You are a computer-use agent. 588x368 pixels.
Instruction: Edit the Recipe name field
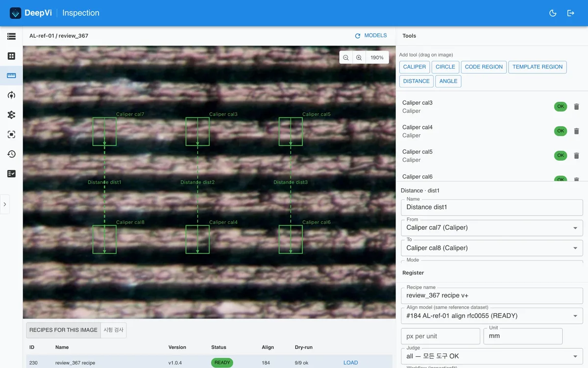tap(492, 295)
